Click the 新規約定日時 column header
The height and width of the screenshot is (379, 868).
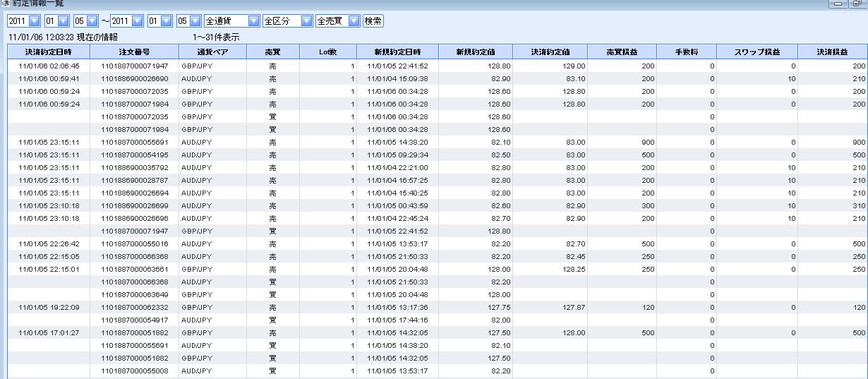point(397,52)
